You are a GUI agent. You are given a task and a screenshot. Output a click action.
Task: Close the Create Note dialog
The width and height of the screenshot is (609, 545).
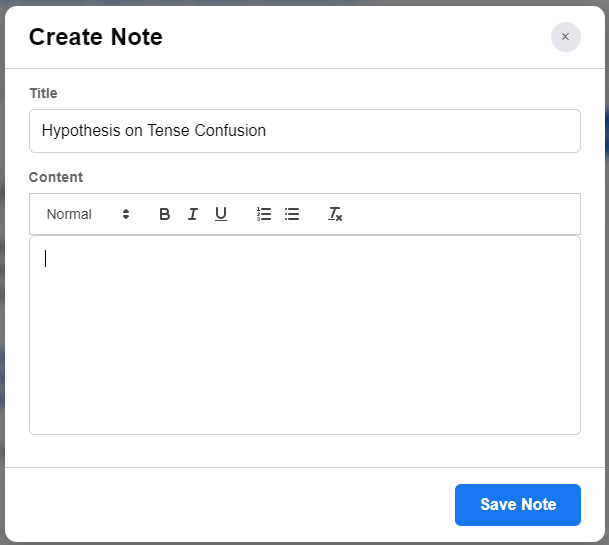point(565,37)
